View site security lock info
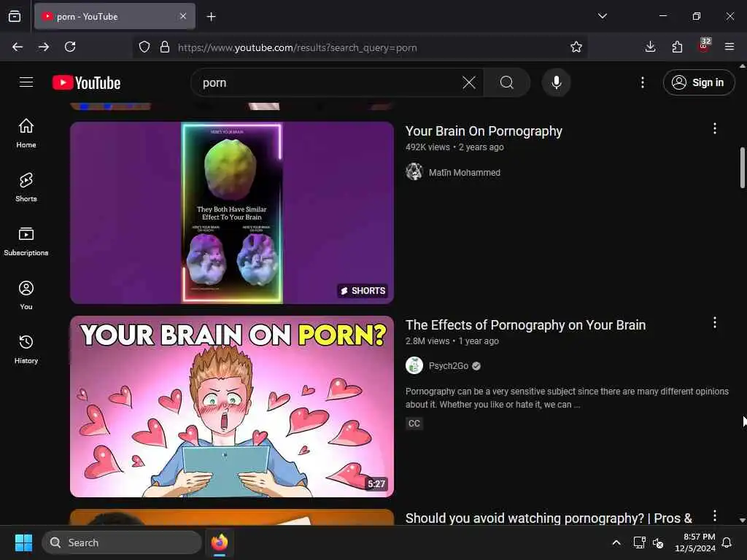 (x=165, y=47)
